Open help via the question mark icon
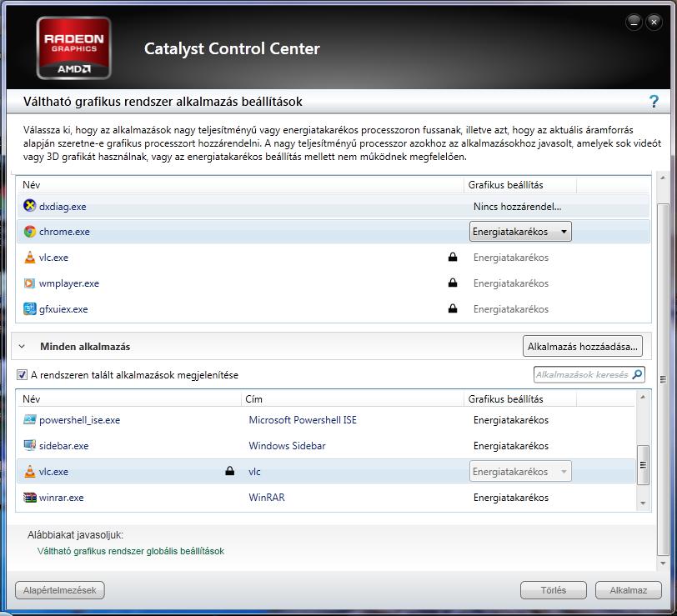This screenshot has width=677, height=616. [654, 102]
